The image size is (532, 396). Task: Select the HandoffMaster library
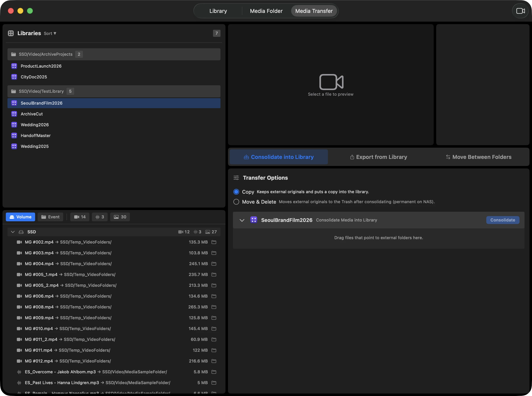[x=114, y=136]
